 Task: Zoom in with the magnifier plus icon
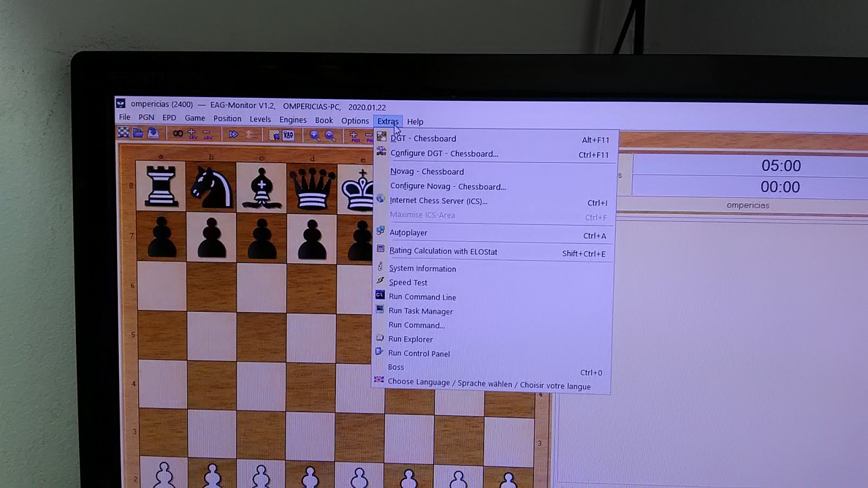314,136
